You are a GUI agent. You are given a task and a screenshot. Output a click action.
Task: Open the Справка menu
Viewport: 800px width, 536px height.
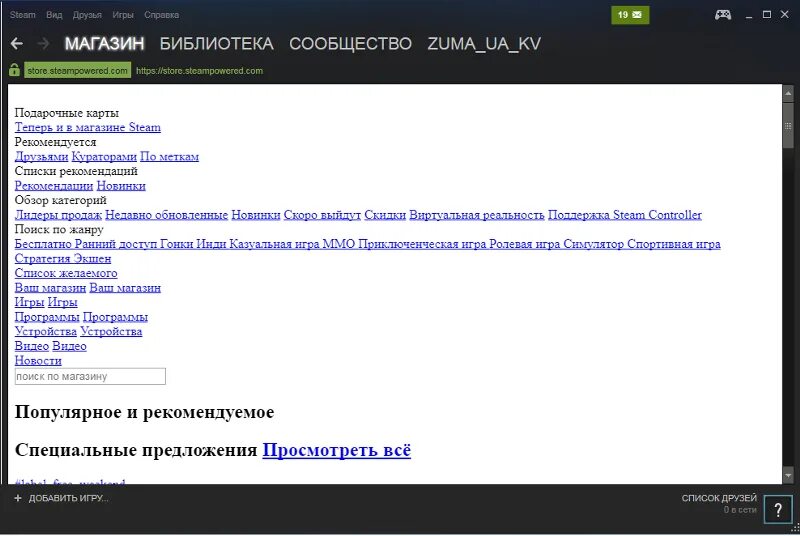tap(161, 15)
